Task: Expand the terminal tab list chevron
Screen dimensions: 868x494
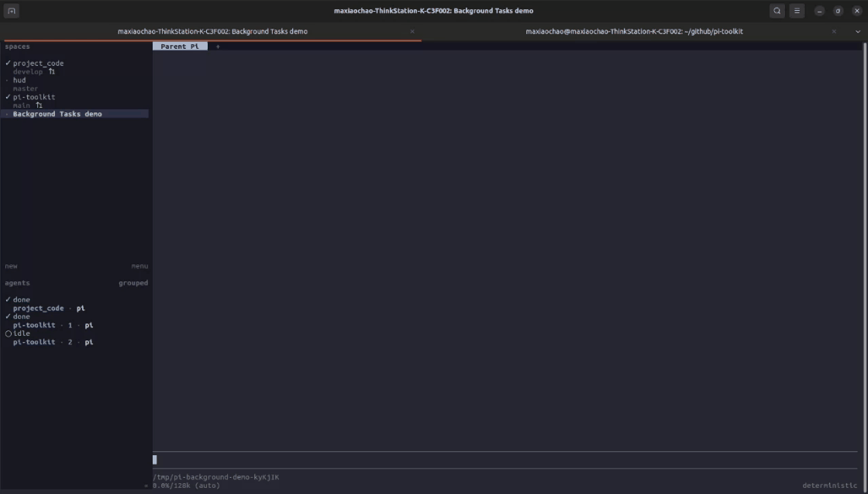Action: tap(857, 32)
